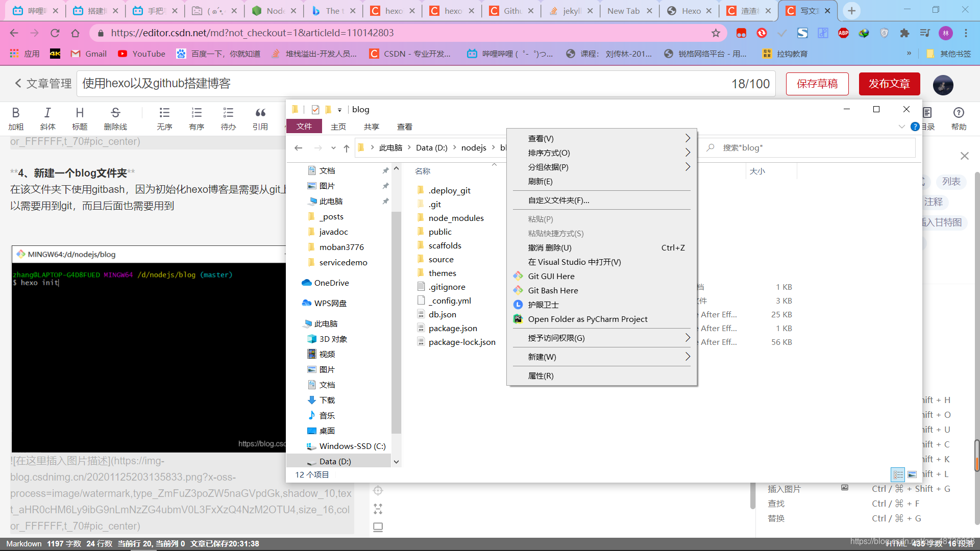Click the article title input field
Image resolution: width=980 pixels, height=551 pixels.
tap(426, 84)
